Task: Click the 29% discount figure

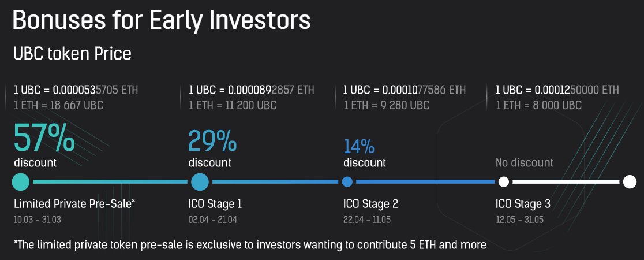Action: (x=212, y=141)
